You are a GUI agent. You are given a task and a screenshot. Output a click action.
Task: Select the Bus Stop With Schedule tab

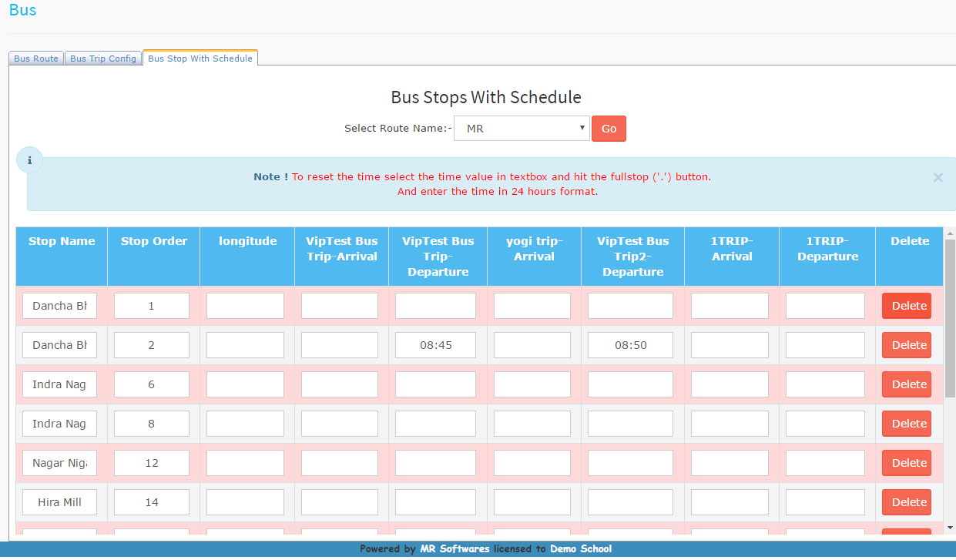200,59
